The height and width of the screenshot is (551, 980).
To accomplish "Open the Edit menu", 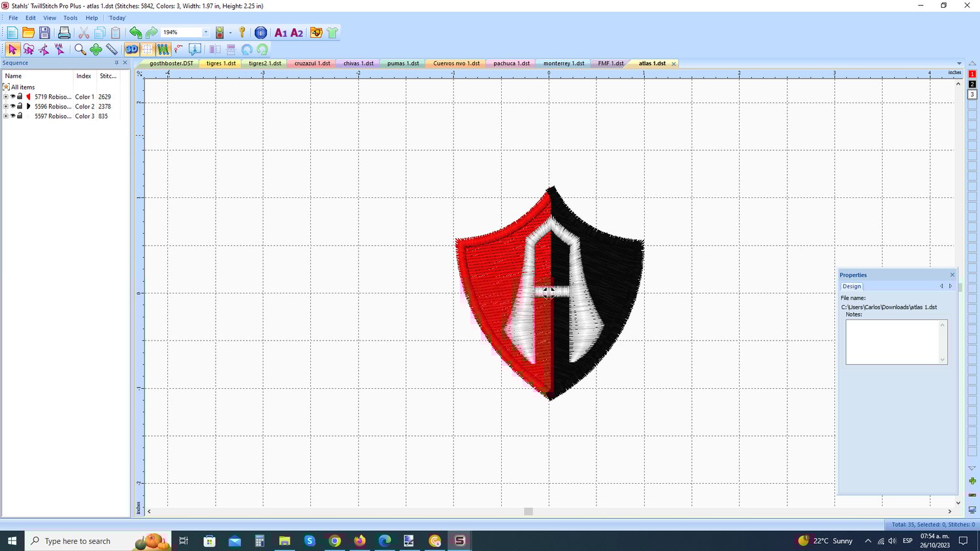I will (x=31, y=18).
